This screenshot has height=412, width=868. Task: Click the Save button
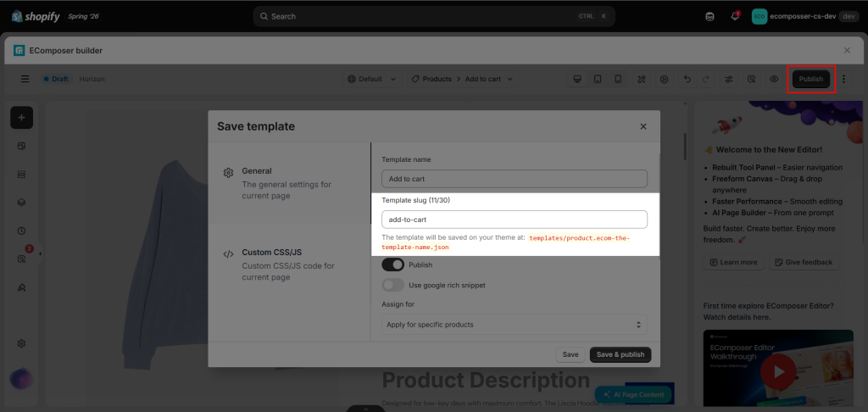570,354
